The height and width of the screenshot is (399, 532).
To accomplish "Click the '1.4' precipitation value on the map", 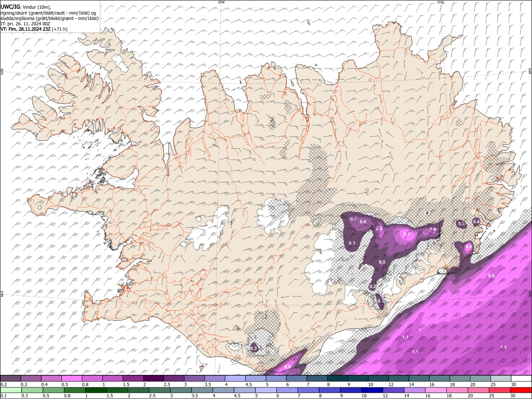I will [x=503, y=347].
